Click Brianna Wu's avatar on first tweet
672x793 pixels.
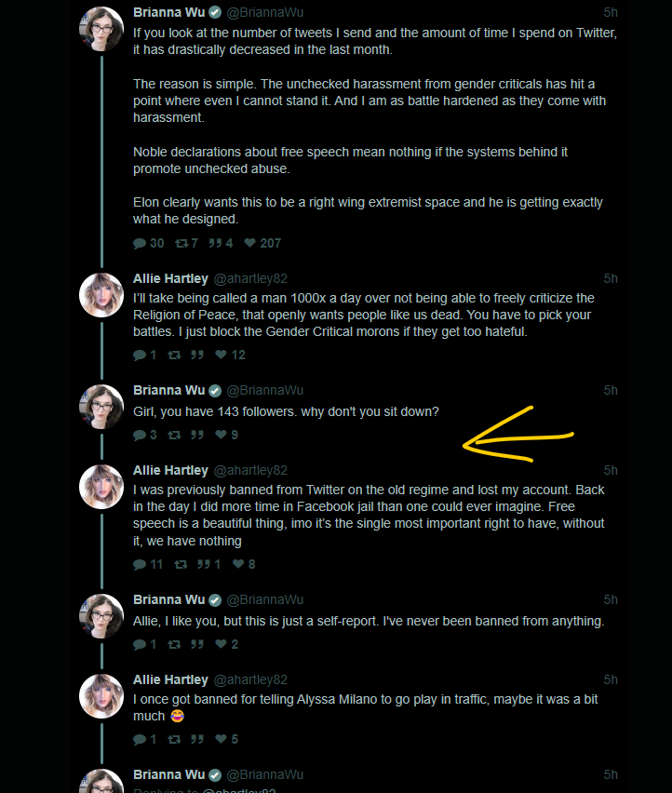[x=101, y=29]
